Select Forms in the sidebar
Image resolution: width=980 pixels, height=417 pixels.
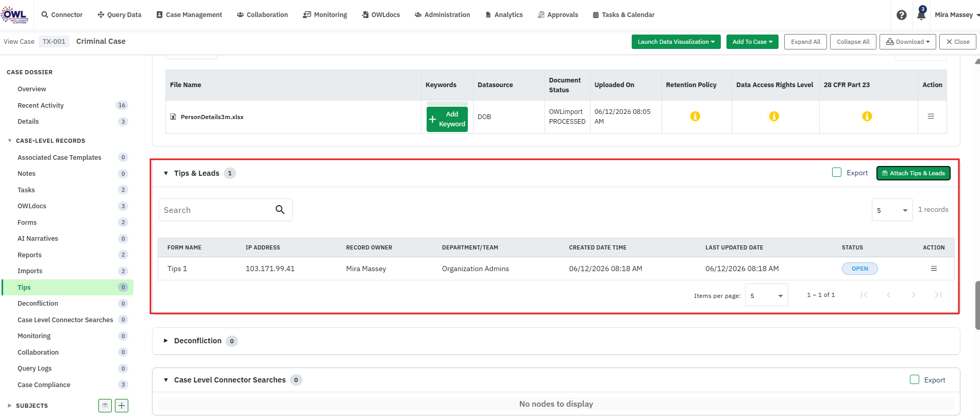27,223
